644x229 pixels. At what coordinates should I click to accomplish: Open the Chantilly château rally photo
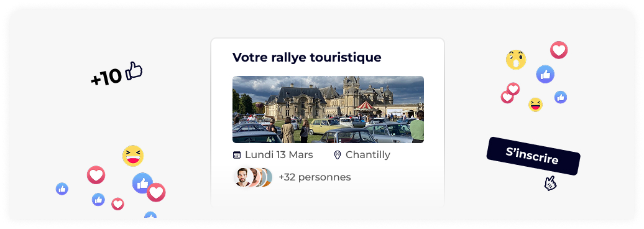point(328,110)
